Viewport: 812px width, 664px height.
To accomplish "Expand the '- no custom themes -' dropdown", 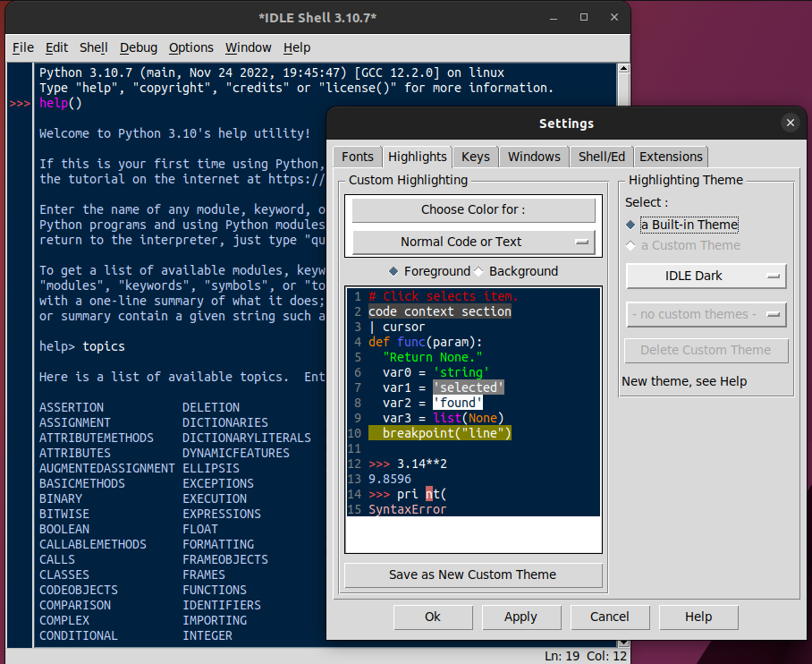I will 706,315.
